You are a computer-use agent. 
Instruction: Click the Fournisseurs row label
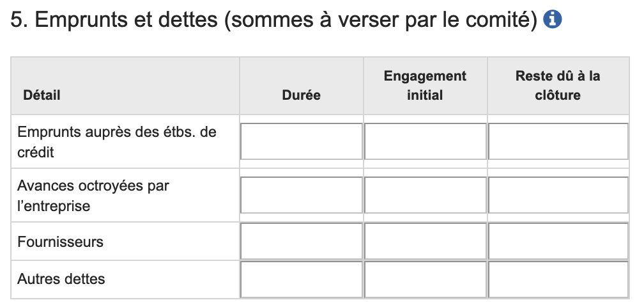coord(60,242)
